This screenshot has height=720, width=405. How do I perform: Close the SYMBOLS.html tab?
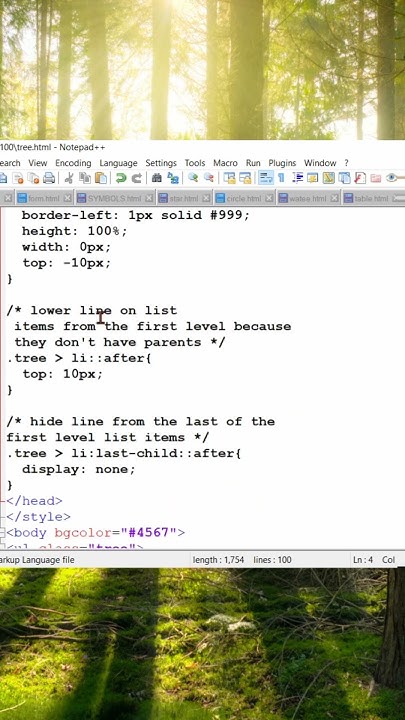coord(149,198)
